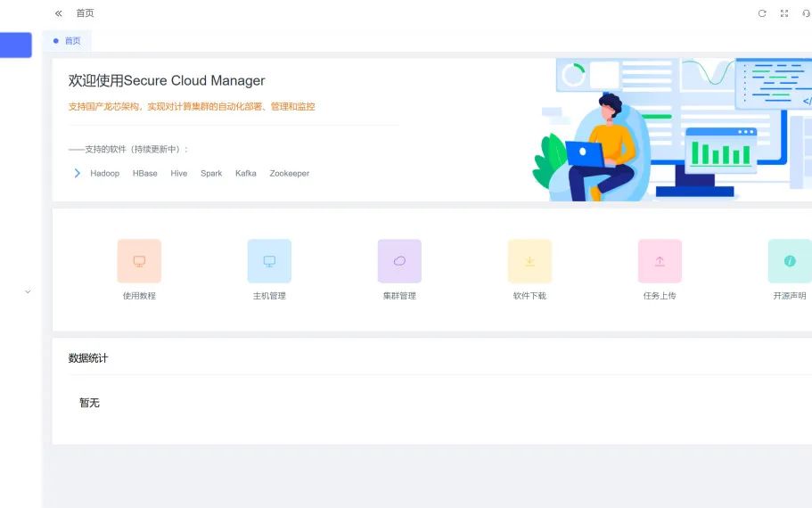Select the highlighted blue sidebar menu item
This screenshot has height=508, width=812.
coord(15,45)
